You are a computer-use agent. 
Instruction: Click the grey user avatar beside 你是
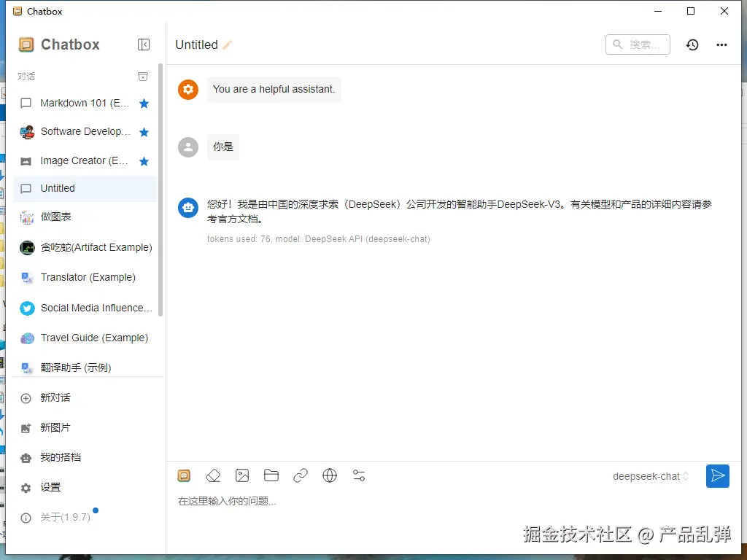[188, 147]
